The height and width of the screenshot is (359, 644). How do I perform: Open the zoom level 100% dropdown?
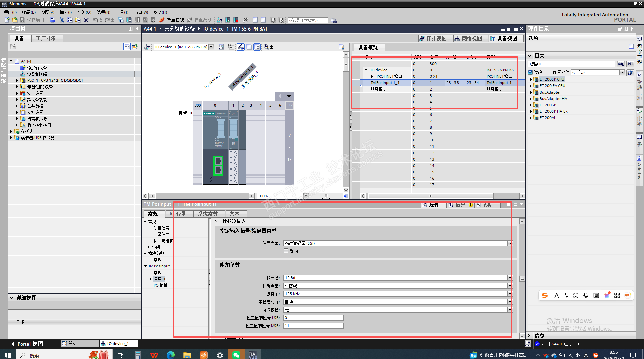click(306, 196)
